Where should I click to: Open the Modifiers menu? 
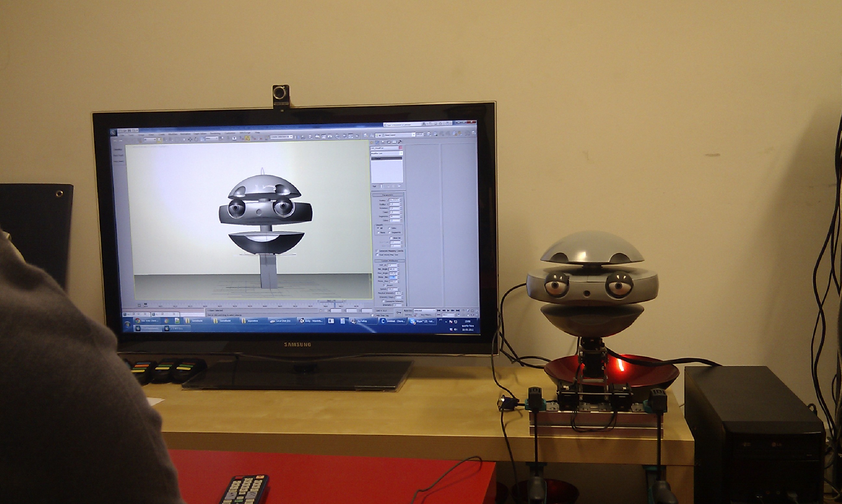point(173,134)
